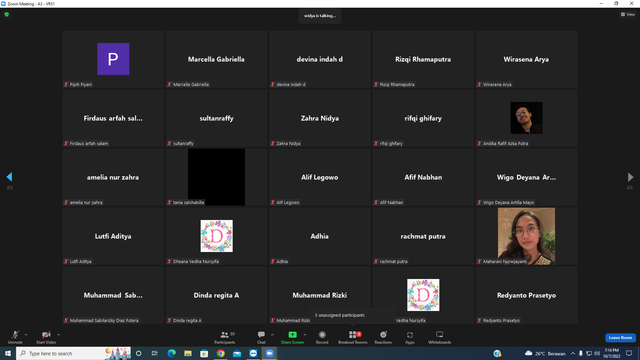Click the 'Type here to search' box
640x360 pixels.
pyautogui.click(x=73, y=353)
